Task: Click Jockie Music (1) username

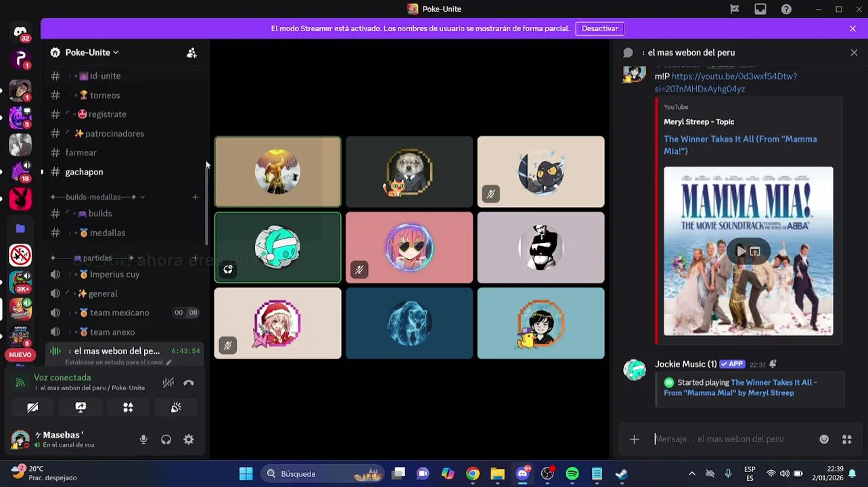Action: tap(685, 364)
